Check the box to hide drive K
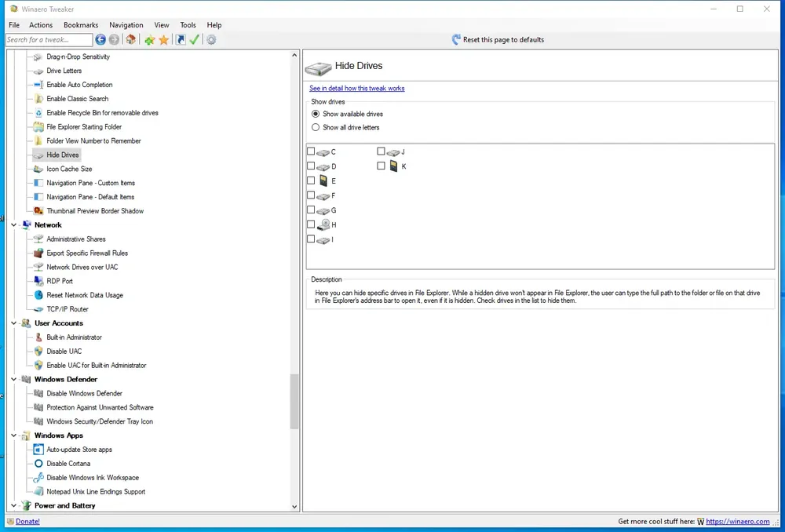785x532 pixels. coord(381,166)
